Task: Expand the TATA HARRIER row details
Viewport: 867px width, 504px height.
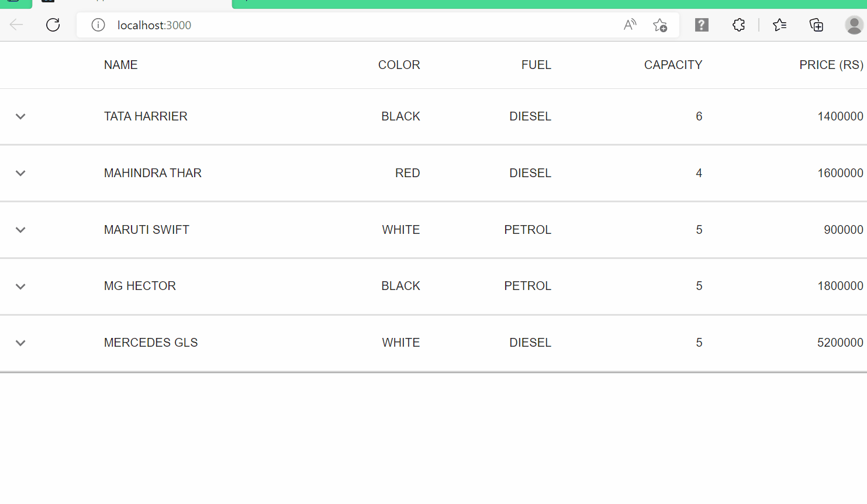Action: point(20,116)
